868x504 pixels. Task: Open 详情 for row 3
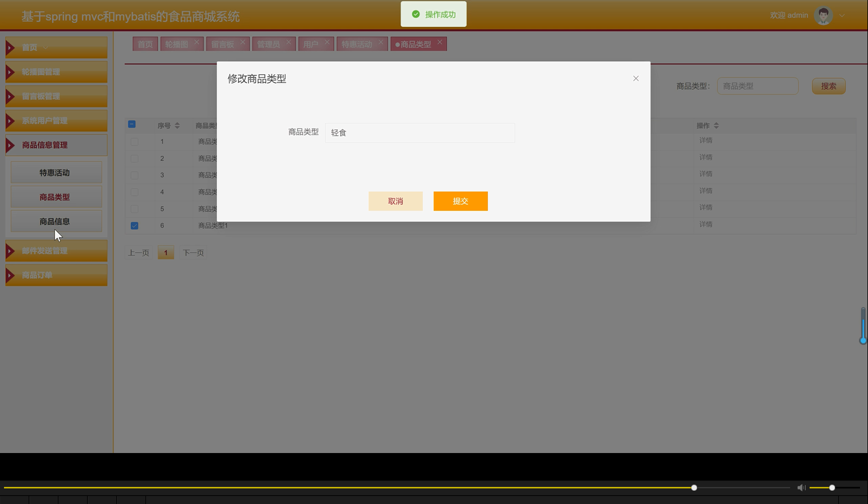(705, 174)
